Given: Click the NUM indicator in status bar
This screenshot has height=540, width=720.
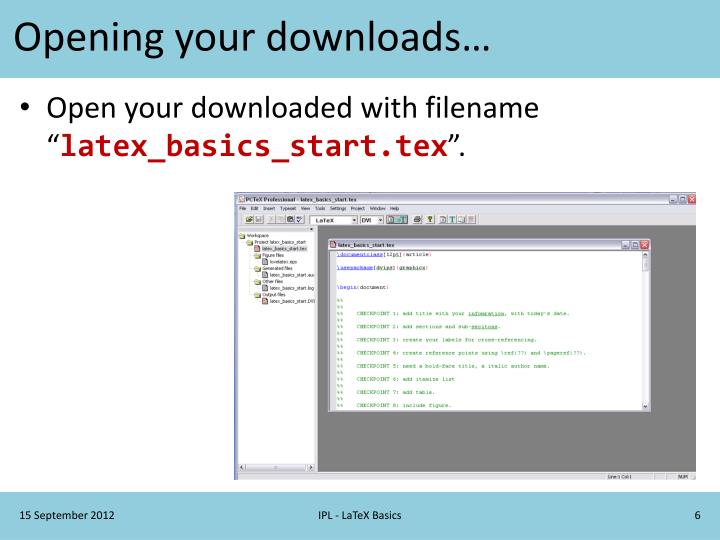Looking at the screenshot, I should [683, 477].
